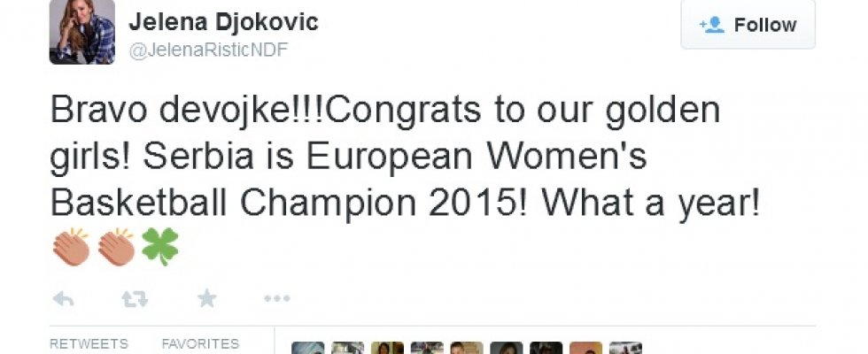Image resolution: width=868 pixels, height=354 pixels.
Task: Click the second clapping hands emoji
Action: (115, 246)
